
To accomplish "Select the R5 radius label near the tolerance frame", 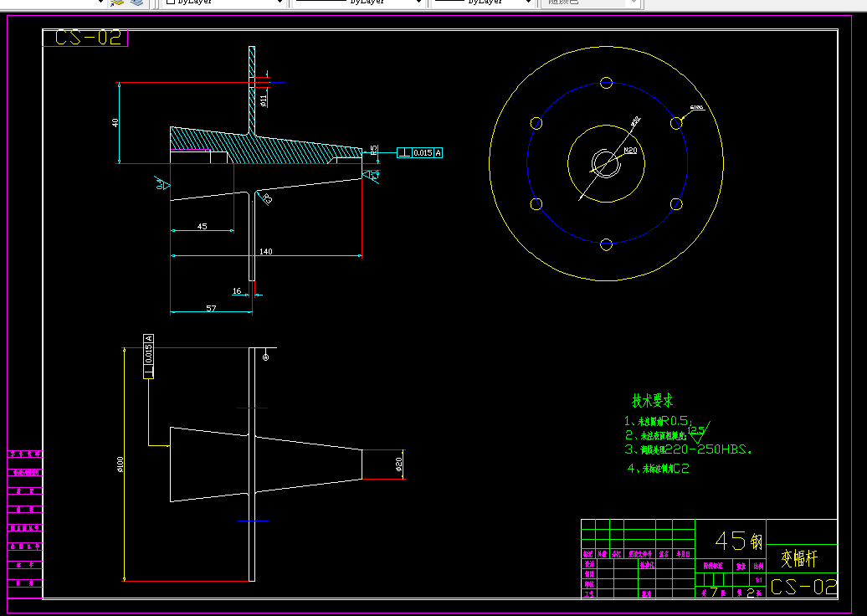I will coord(374,150).
